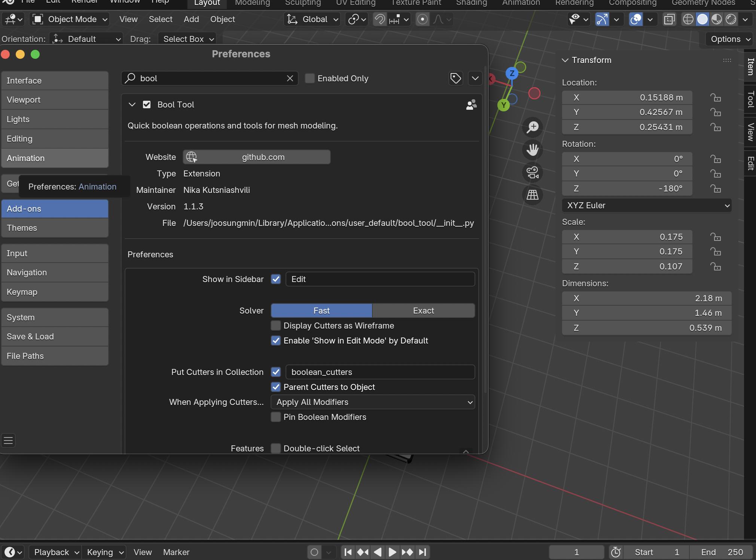Image resolution: width=756 pixels, height=560 pixels.
Task: Uncheck Parent Cutters to Object
Action: click(276, 387)
